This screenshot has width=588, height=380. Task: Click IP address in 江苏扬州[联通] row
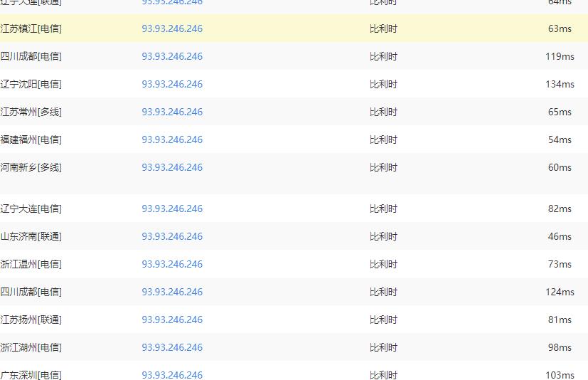tap(172, 320)
